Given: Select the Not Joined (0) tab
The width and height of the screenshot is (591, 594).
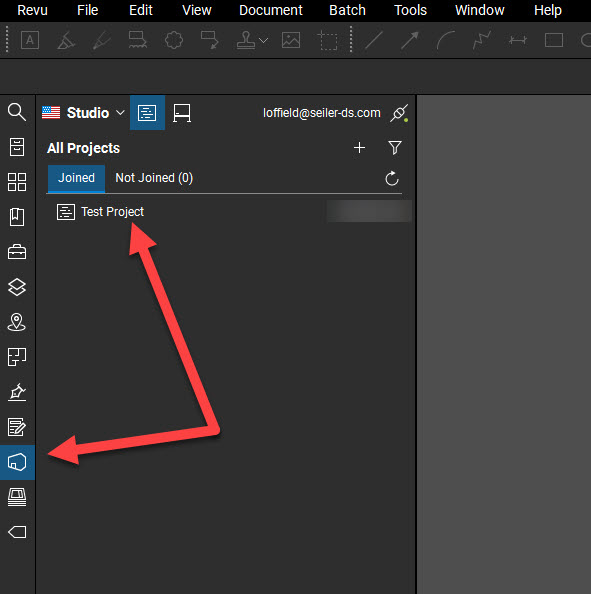Looking at the screenshot, I should pyautogui.click(x=154, y=178).
